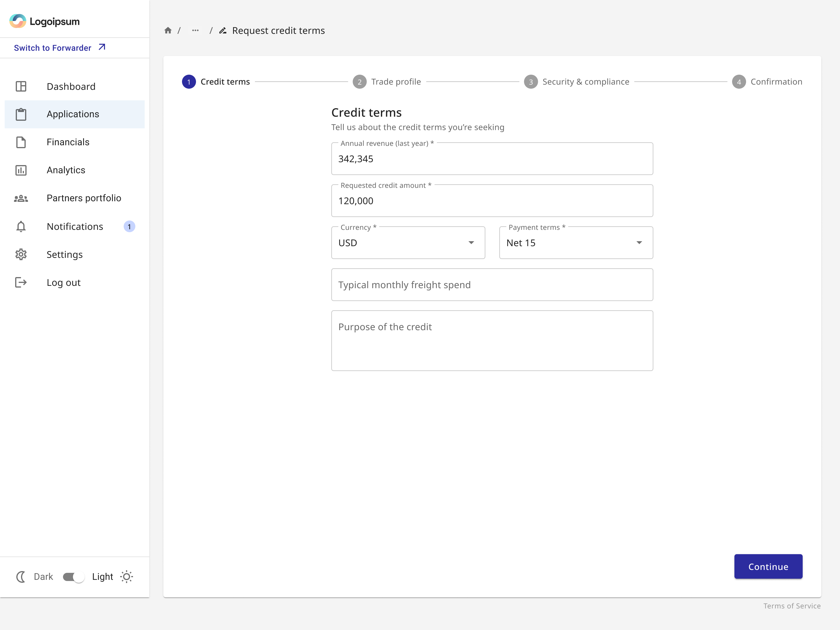
Task: Click the Purpose of the credit textarea
Action: [492, 341]
